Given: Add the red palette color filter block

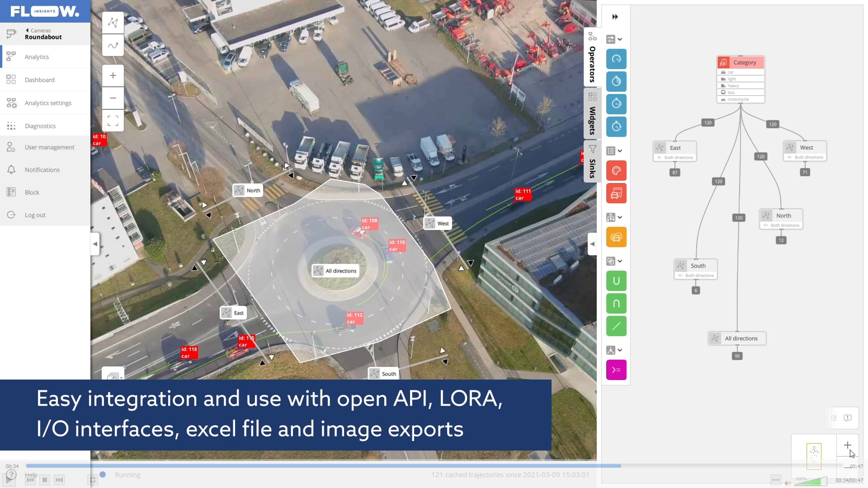Looking at the screenshot, I should pos(616,171).
